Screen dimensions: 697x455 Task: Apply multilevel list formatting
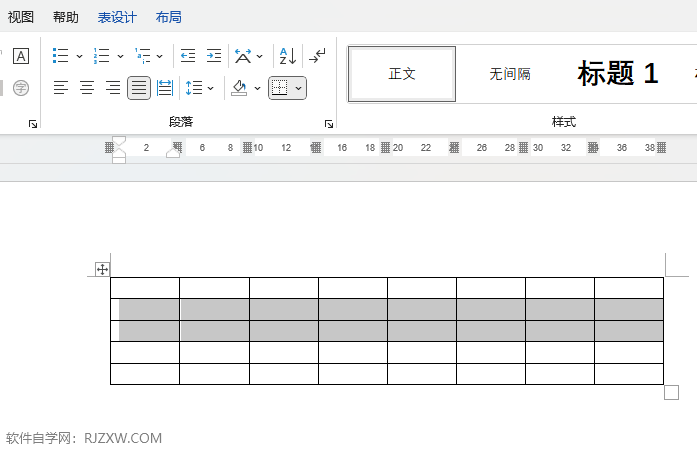[143, 56]
